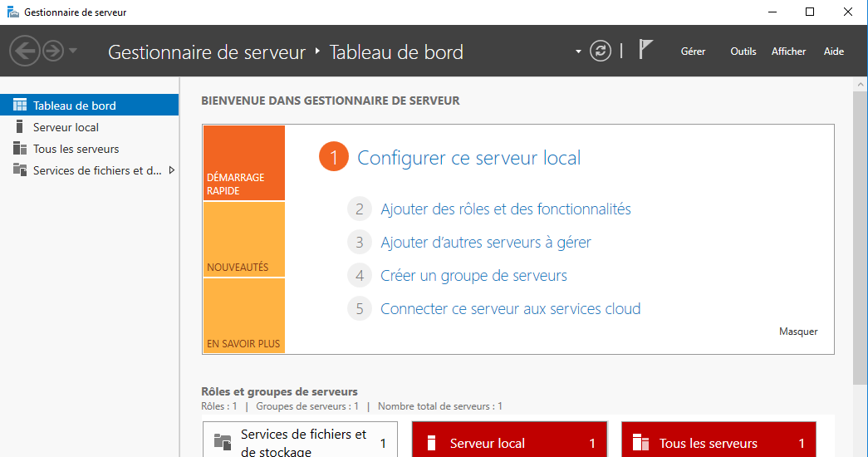Select the EN SAVOIR PLUS tile
Viewport: 868px width, 457px height.
244,316
